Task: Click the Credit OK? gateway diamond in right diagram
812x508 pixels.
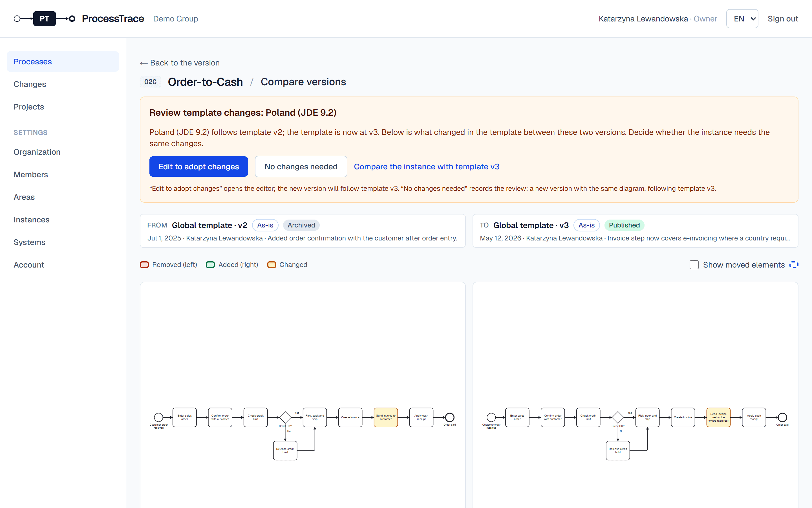Action: coord(618,417)
